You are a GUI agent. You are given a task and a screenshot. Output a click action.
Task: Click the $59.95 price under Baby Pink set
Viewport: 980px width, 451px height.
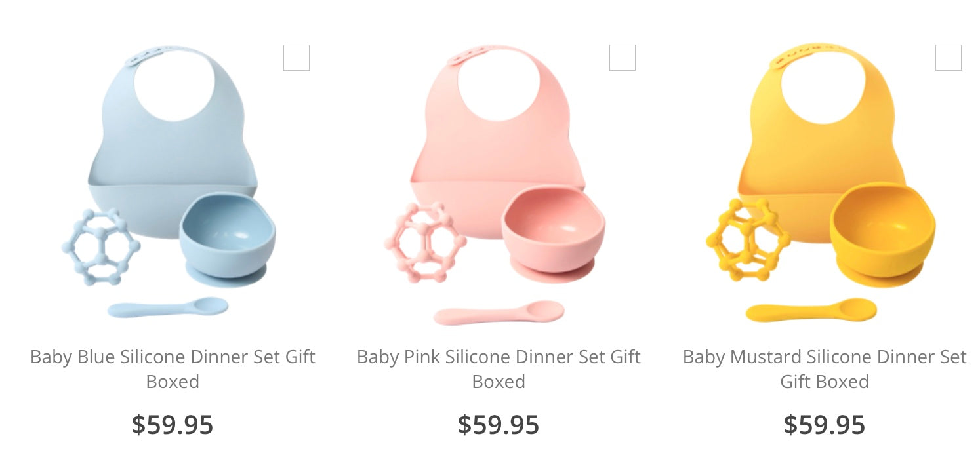[x=499, y=425]
